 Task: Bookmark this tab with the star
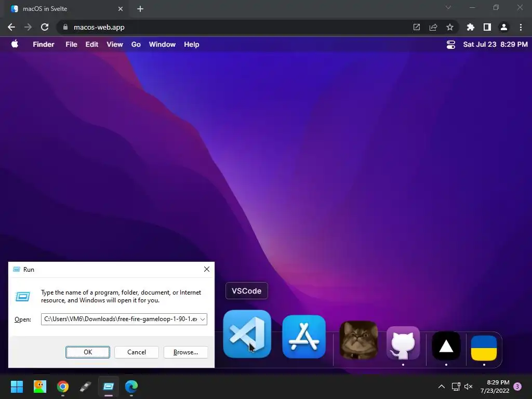click(450, 27)
